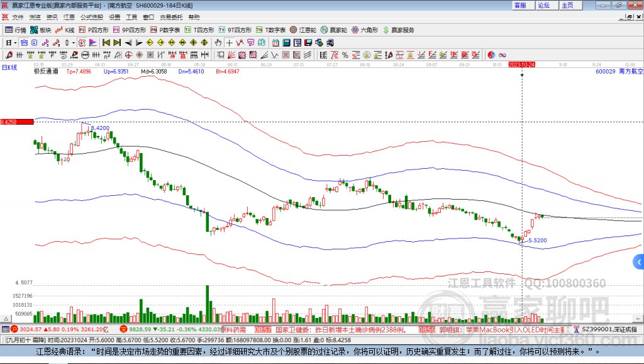This screenshot has width=644, height=364.
Task: Click the 客服 customer service button
Action: [520, 5]
